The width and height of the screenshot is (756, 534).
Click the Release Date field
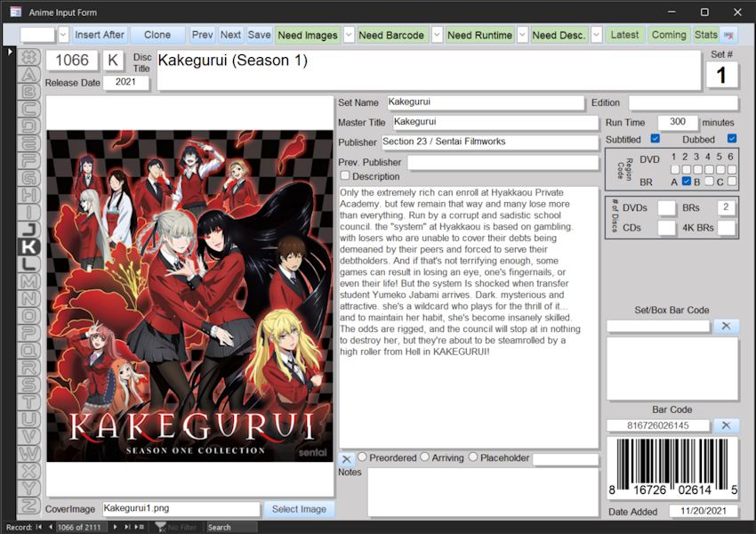[125, 83]
